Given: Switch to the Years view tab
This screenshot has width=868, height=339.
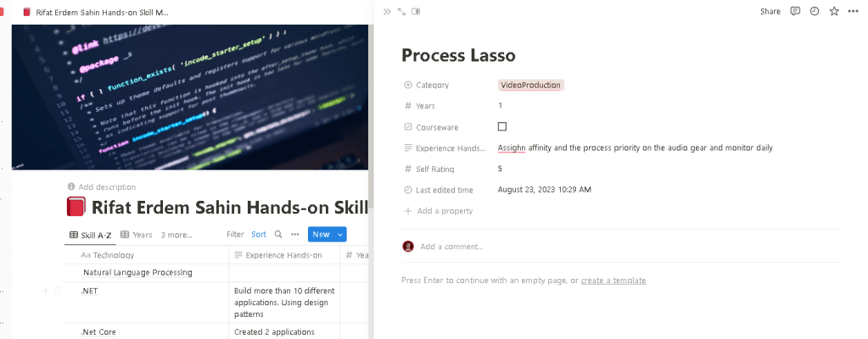Looking at the screenshot, I should [136, 235].
